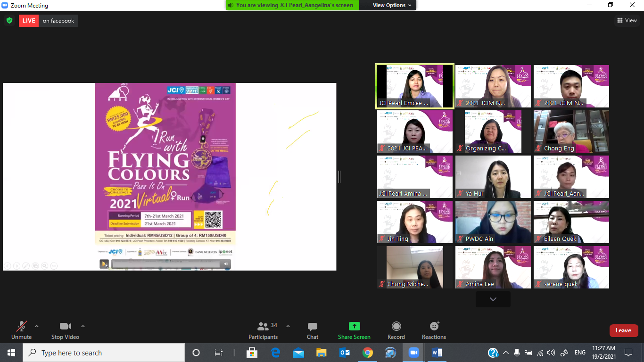The width and height of the screenshot is (644, 362).
Task: Select Chong Eng's video thumbnail
Action: [x=571, y=132]
